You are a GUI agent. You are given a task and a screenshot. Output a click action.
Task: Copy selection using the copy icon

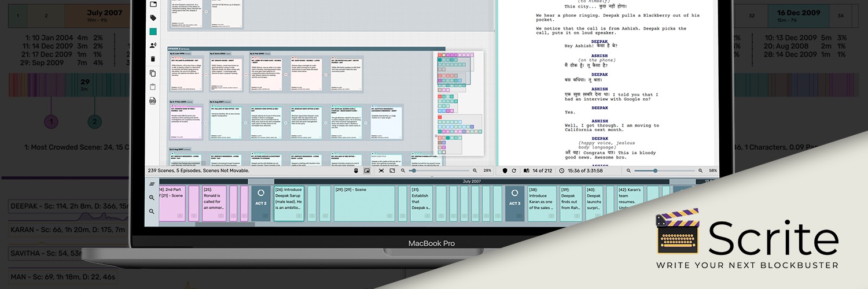153,73
